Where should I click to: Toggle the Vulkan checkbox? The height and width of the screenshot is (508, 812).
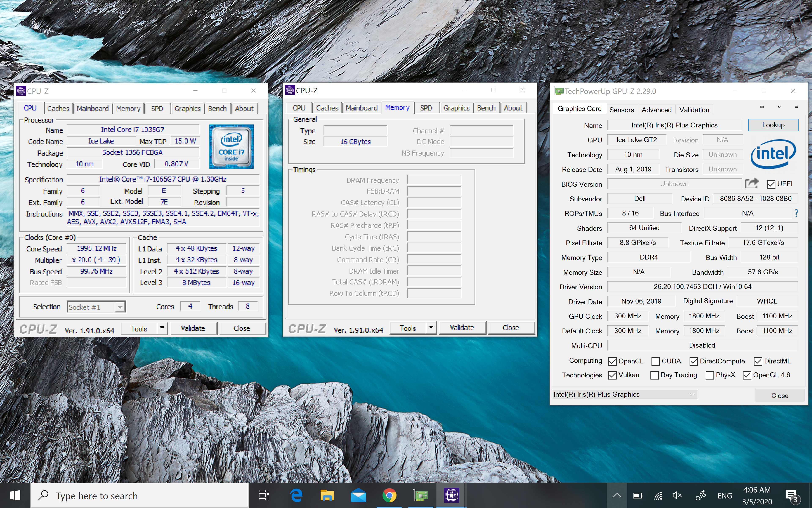tap(612, 375)
